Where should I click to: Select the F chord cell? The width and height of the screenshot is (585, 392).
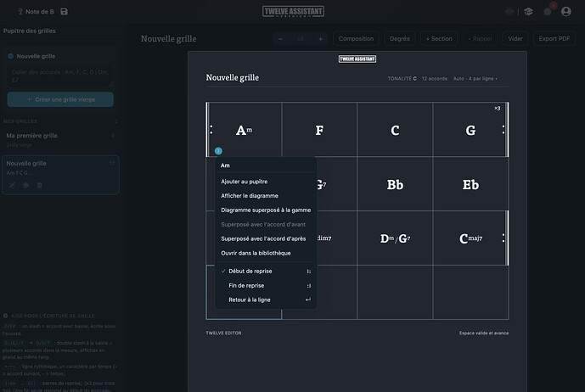coord(319,130)
